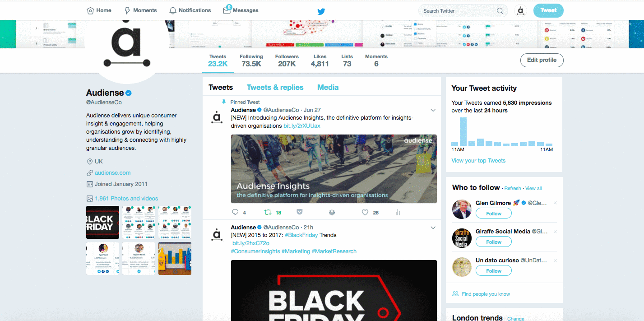Open Messages with two unread
This screenshot has width=644, height=321.
pyautogui.click(x=241, y=10)
